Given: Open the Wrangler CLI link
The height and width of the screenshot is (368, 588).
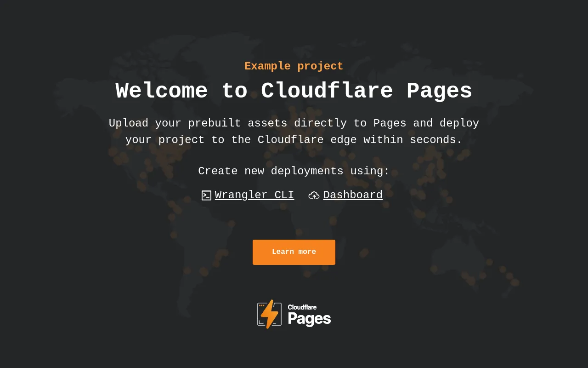Looking at the screenshot, I should [254, 195].
